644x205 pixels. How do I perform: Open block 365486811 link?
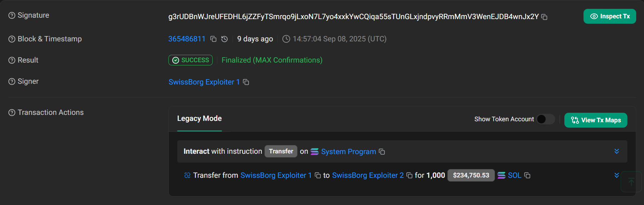point(187,39)
